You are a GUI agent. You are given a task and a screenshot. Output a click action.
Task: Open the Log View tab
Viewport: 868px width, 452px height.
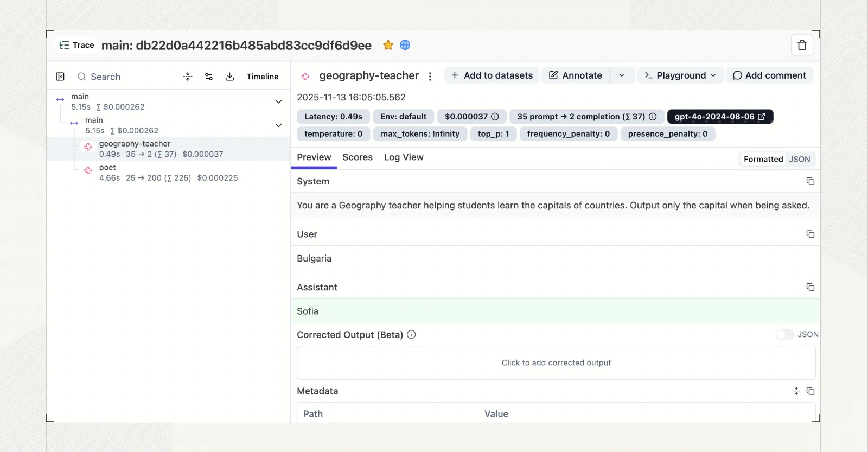point(404,157)
